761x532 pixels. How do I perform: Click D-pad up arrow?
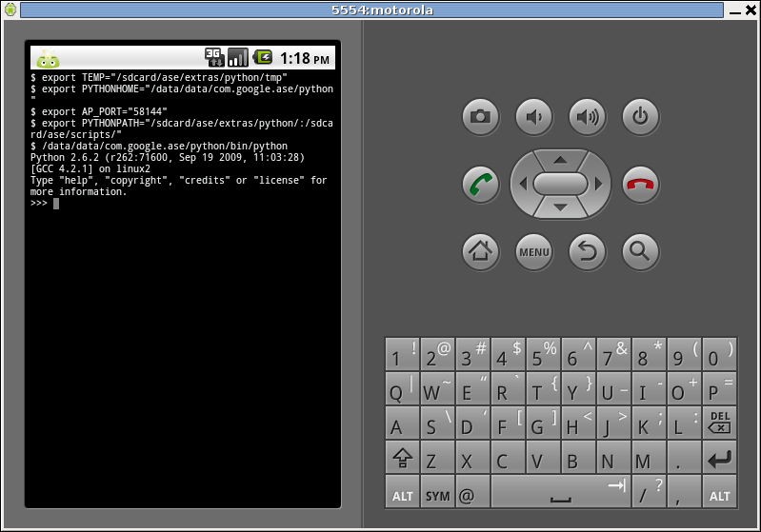coord(561,160)
